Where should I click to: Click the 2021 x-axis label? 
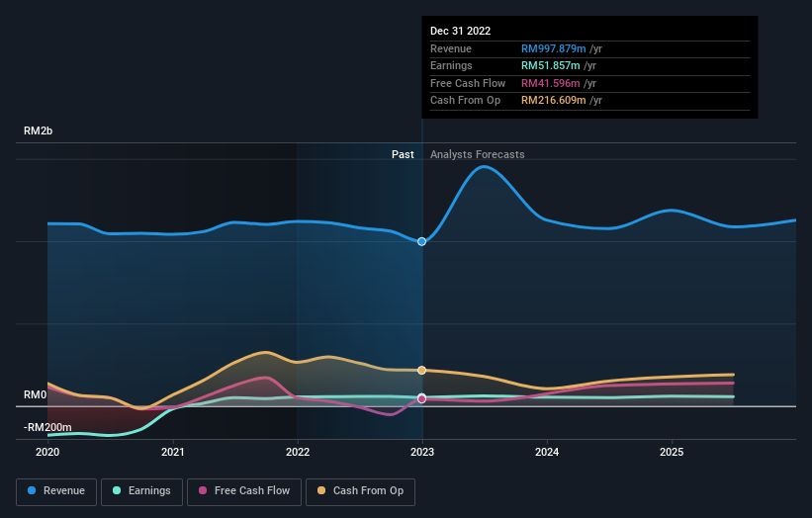[x=172, y=452]
